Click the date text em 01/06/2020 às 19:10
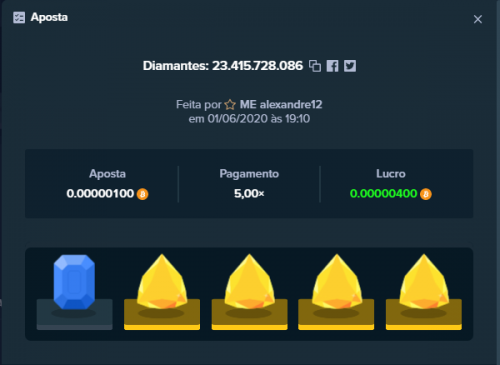The image size is (500, 365). pos(249,119)
